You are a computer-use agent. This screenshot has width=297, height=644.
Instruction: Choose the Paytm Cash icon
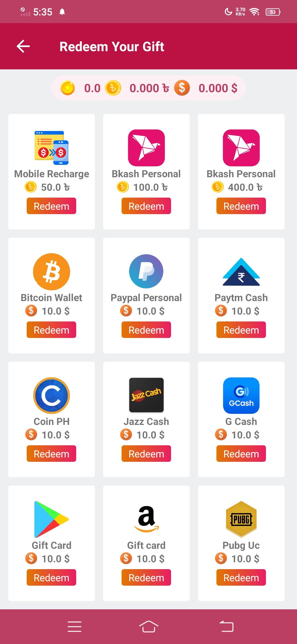click(x=241, y=272)
